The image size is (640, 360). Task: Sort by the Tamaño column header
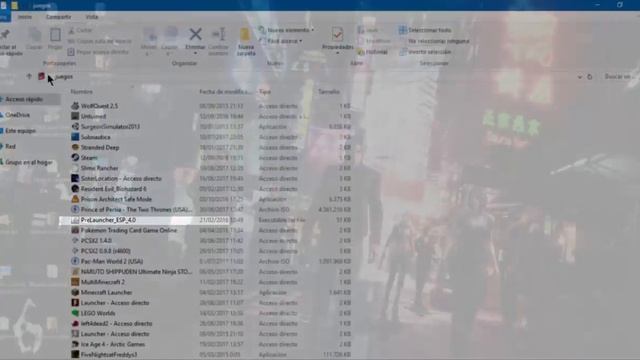(329, 92)
